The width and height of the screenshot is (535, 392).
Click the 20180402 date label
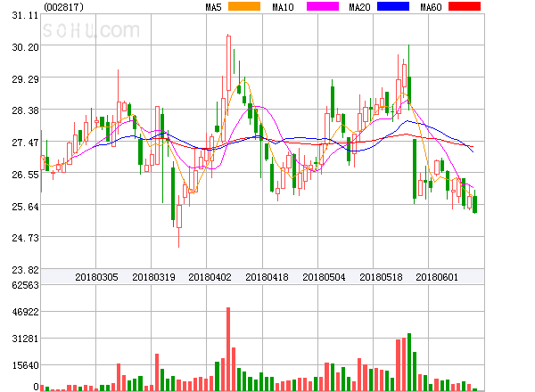210,277
